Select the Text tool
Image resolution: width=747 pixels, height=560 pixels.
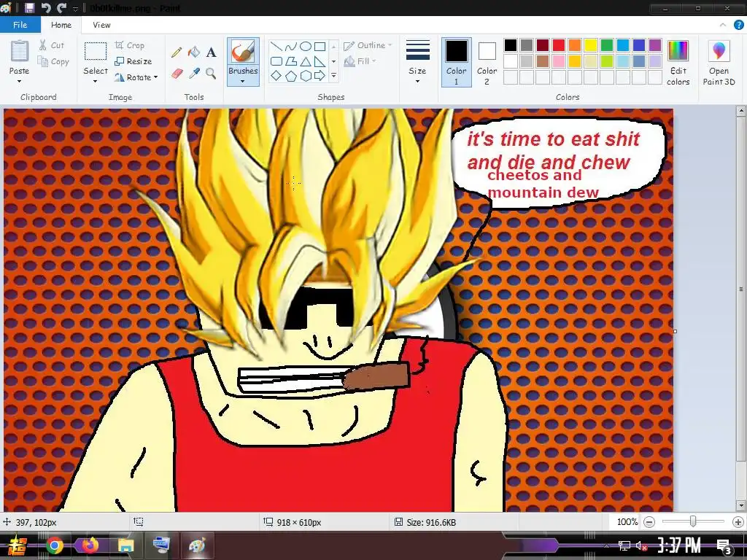pyautogui.click(x=211, y=52)
